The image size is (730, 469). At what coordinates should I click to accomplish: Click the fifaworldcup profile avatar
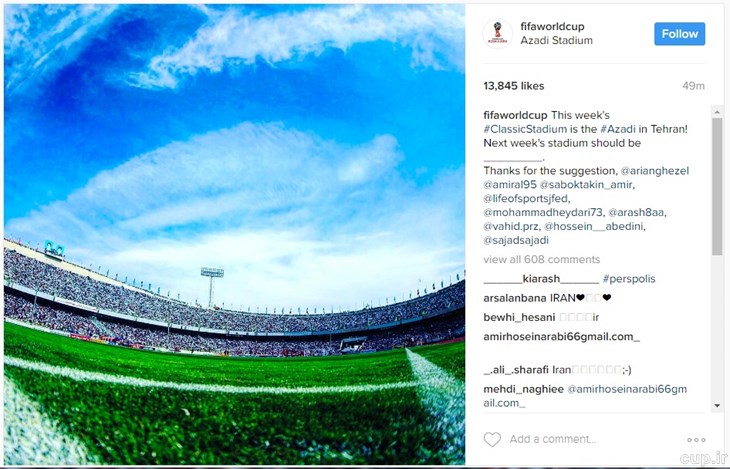coord(497,34)
